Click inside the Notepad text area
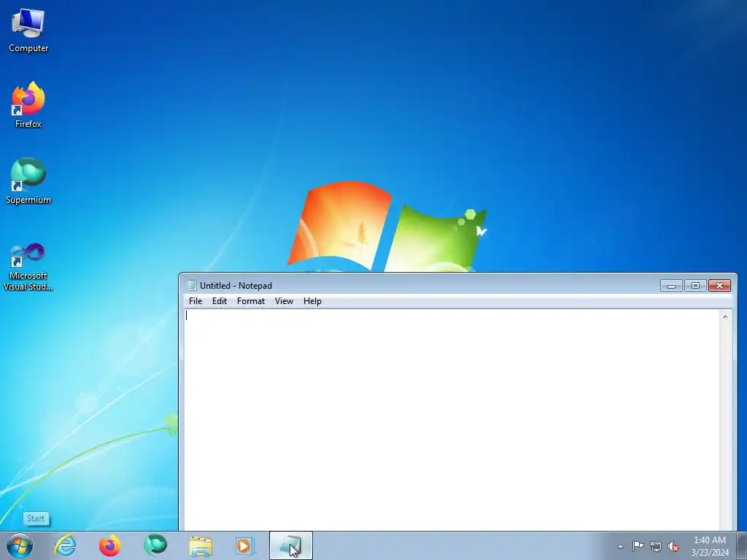The image size is (747, 560). (x=451, y=419)
